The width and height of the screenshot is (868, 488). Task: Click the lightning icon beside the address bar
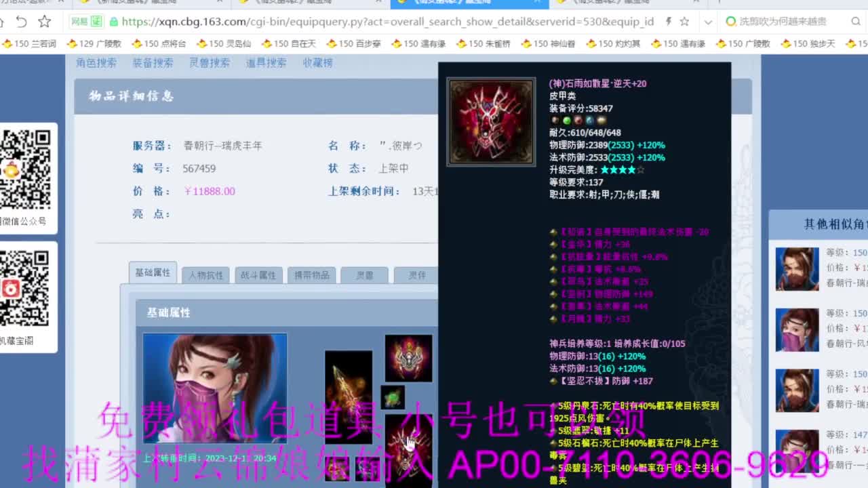[668, 21]
